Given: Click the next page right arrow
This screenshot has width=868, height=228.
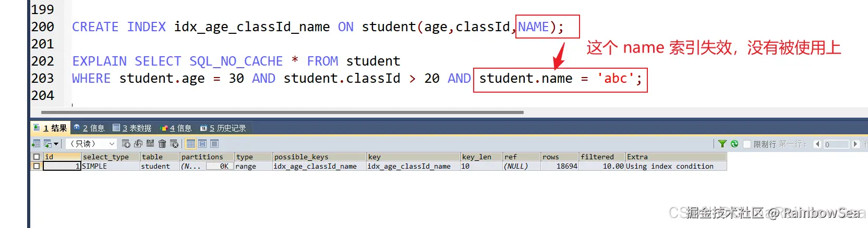Looking at the screenshot, I should tap(855, 144).
